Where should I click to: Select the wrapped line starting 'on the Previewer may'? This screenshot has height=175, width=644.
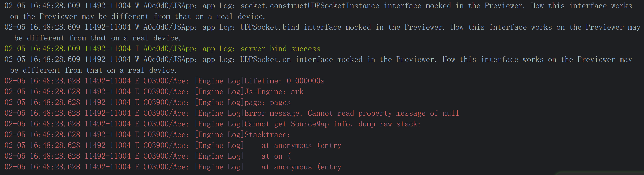click(x=138, y=17)
